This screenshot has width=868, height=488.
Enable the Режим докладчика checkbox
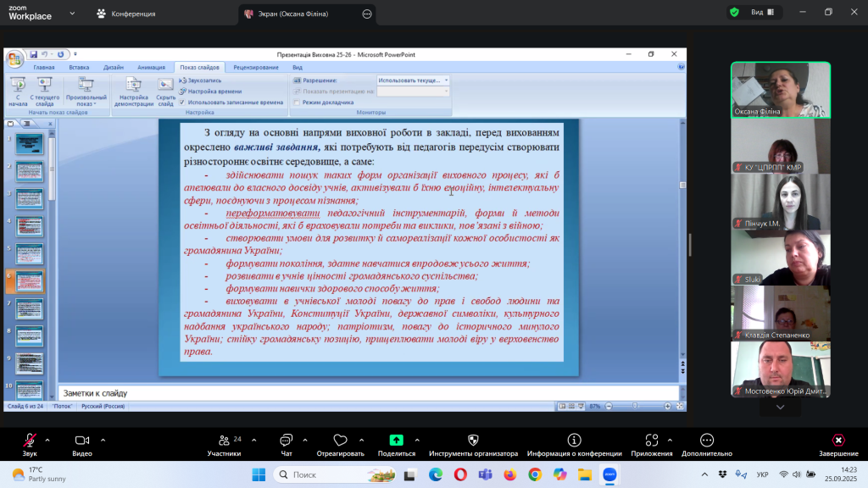(x=297, y=103)
